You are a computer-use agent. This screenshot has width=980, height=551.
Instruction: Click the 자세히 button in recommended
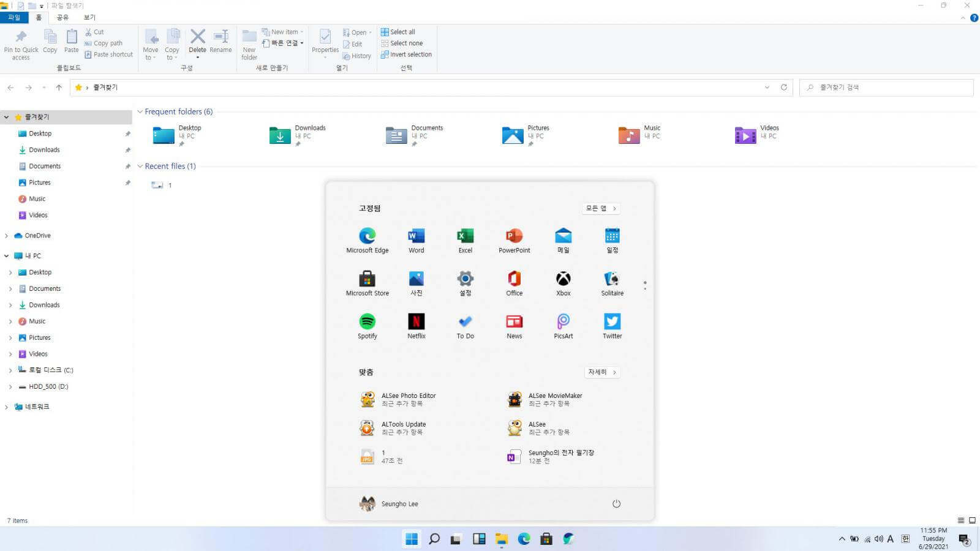point(602,372)
